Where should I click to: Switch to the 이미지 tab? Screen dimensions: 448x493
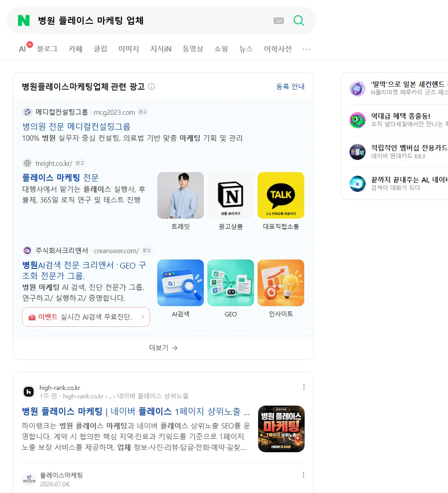pos(129,49)
